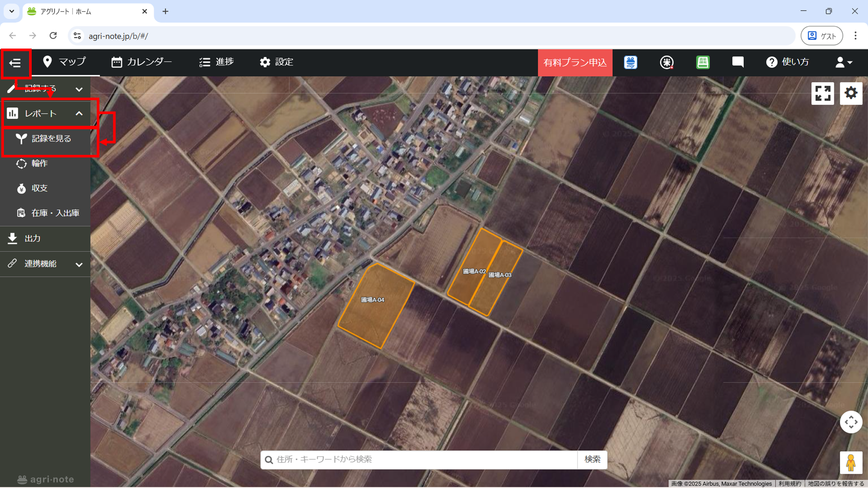This screenshot has width=868, height=488.
Task: Click 地図の誤りを報告する link
Action: [x=836, y=484]
